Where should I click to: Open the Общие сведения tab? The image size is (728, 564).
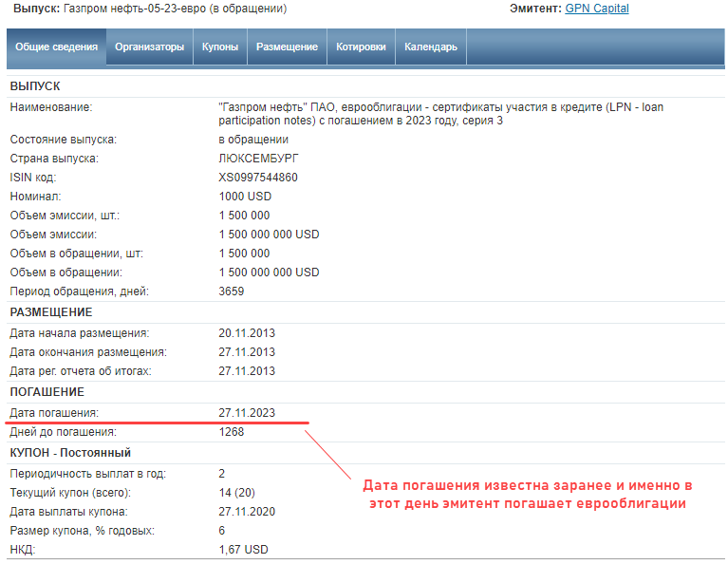[x=56, y=47]
